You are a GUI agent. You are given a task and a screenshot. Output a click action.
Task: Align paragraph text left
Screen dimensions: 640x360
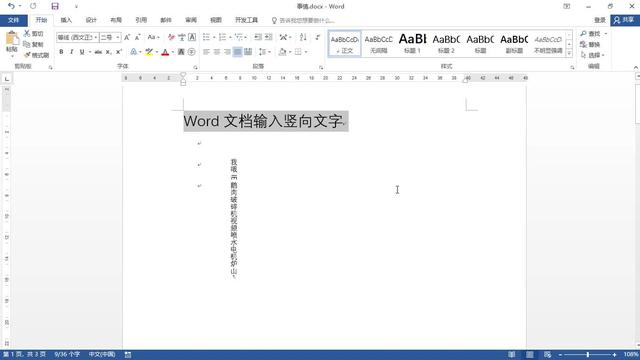pyautogui.click(x=206, y=52)
